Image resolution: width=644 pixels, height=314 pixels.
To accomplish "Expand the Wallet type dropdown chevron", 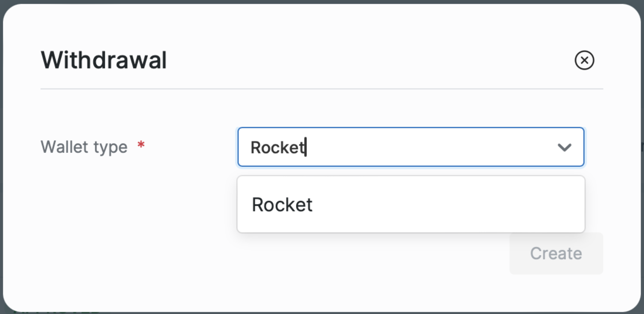I will (x=564, y=147).
